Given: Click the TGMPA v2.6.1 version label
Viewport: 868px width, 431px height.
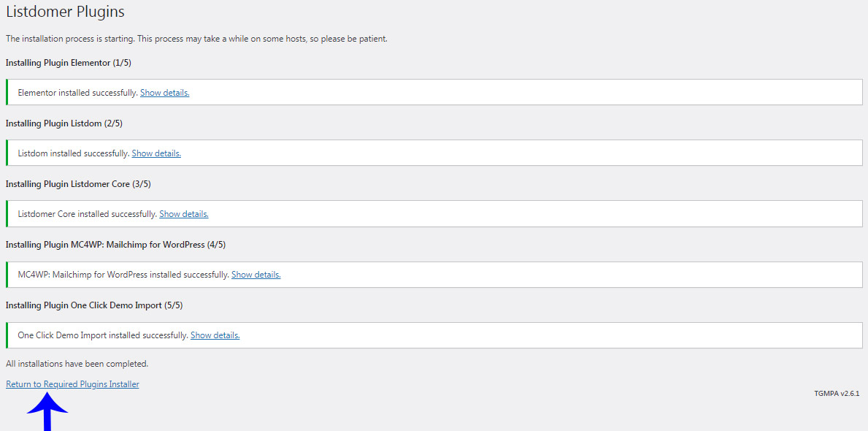Looking at the screenshot, I should 837,393.
